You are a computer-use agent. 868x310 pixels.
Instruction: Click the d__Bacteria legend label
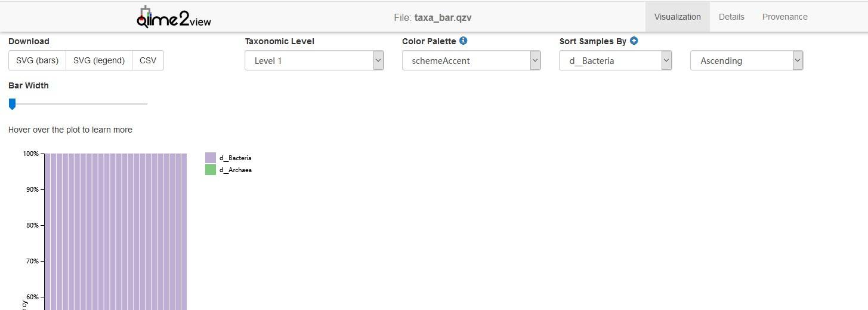(x=236, y=158)
